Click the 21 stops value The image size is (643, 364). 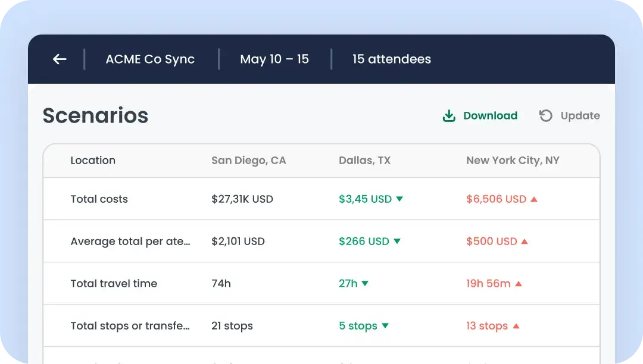(x=232, y=326)
